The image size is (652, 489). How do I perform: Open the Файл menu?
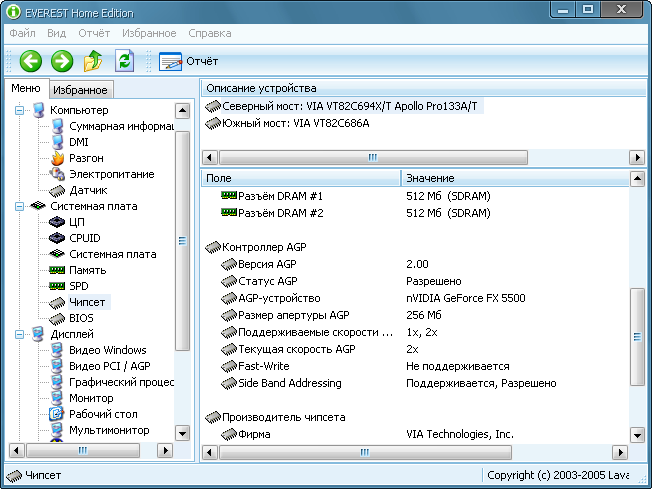click(22, 33)
